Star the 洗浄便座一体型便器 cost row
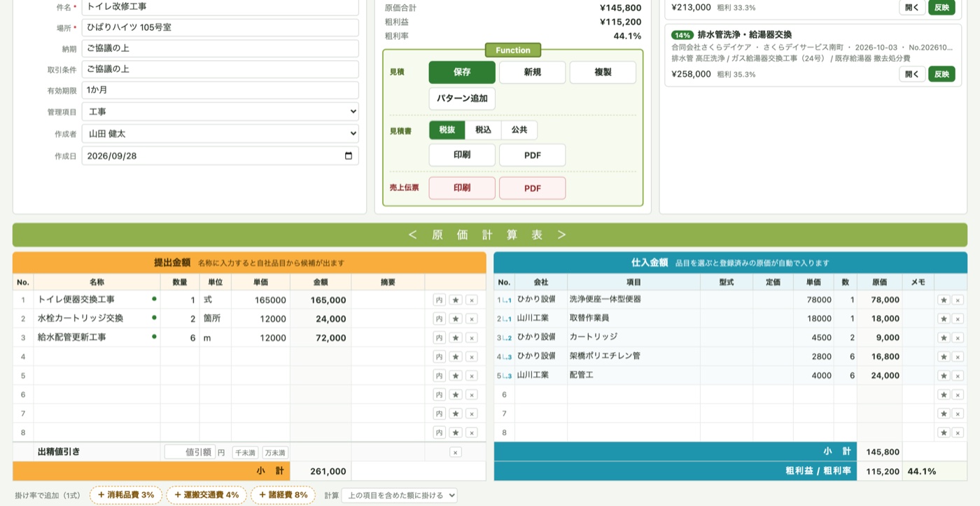This screenshot has width=980, height=506. point(944,300)
